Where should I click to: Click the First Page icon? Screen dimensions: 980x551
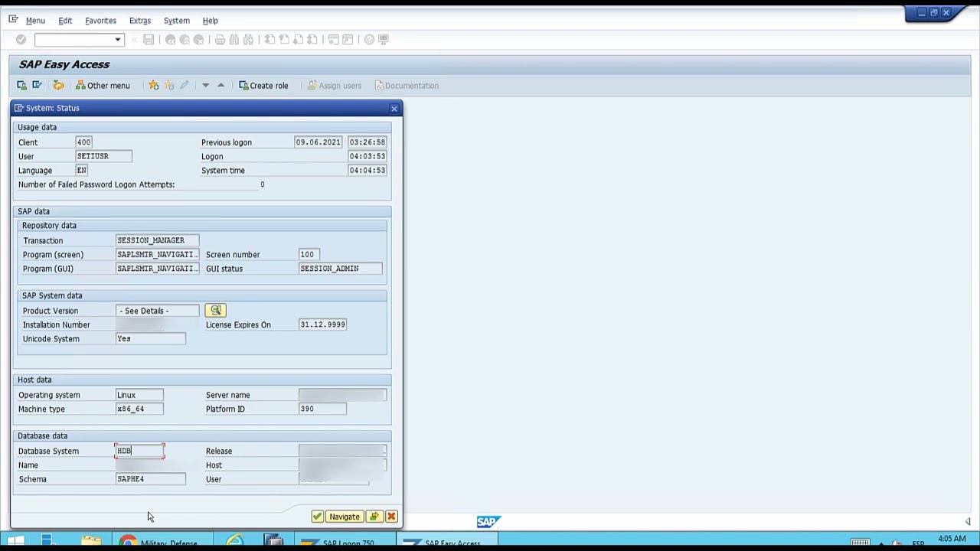tap(269, 39)
